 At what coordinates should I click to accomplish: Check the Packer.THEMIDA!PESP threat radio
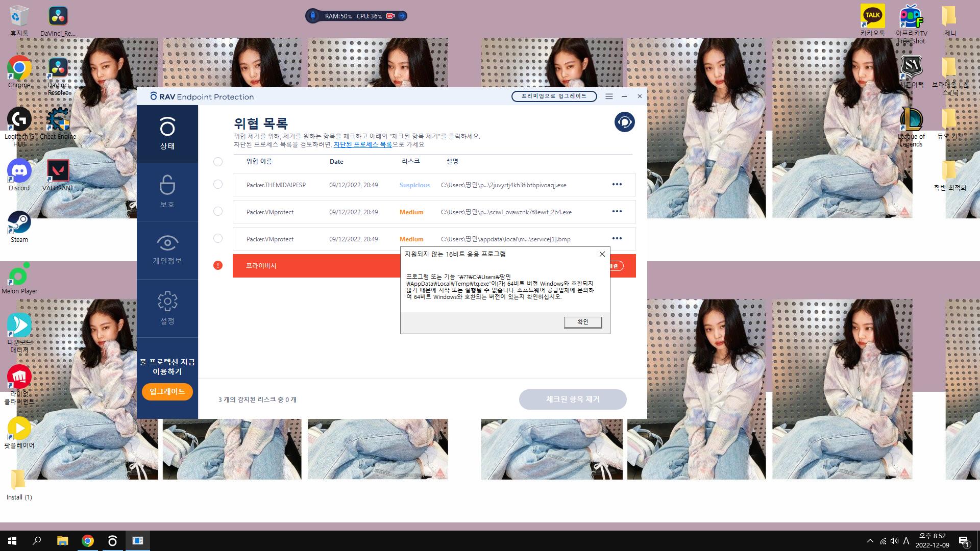218,184
